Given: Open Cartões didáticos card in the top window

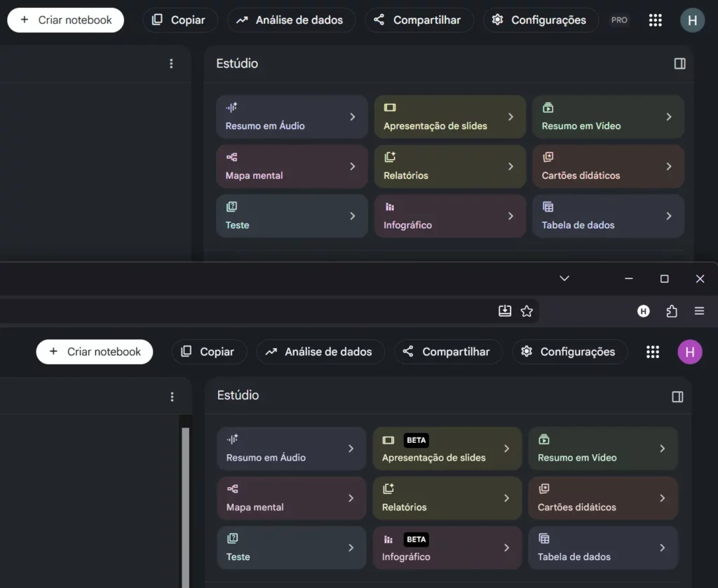Looking at the screenshot, I should click(x=608, y=167).
